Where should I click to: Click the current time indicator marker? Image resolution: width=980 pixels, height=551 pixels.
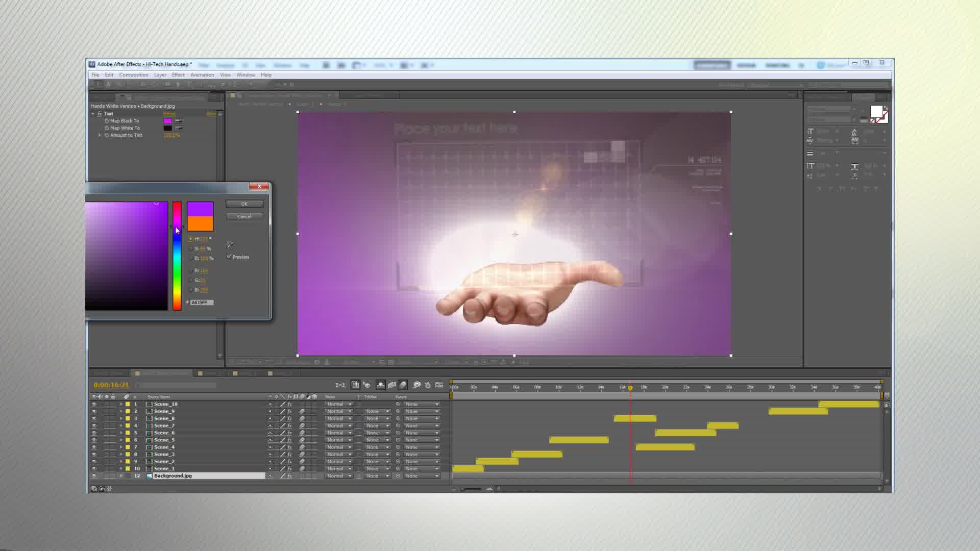(x=630, y=388)
